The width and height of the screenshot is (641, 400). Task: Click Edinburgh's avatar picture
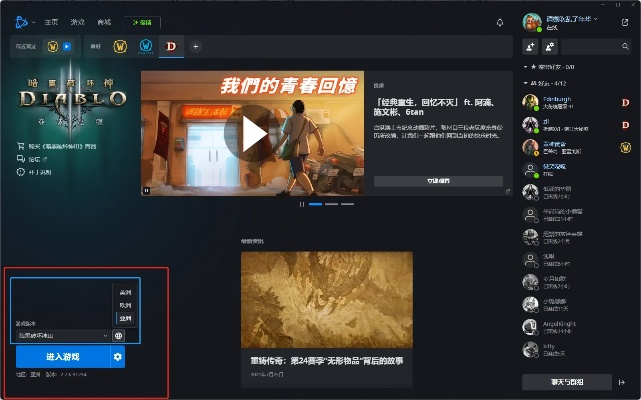coord(530,102)
